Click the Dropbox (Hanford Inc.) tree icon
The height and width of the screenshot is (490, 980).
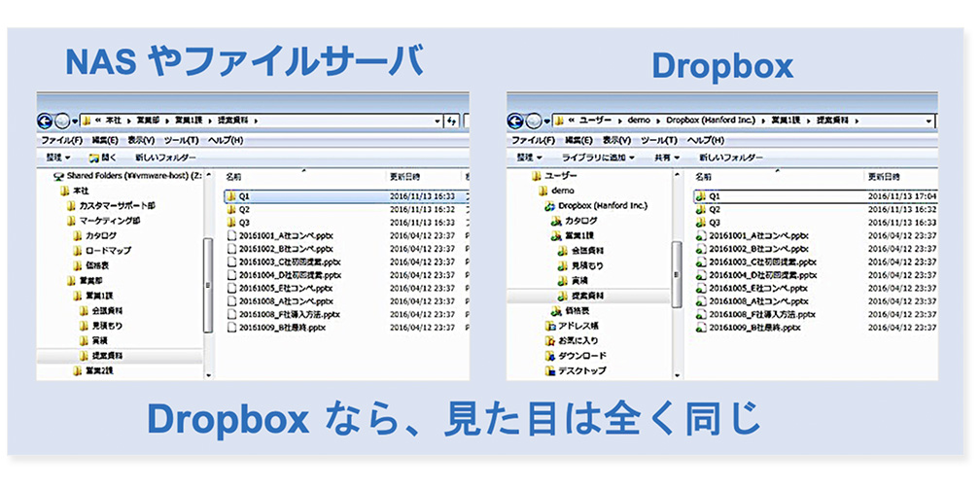(549, 206)
